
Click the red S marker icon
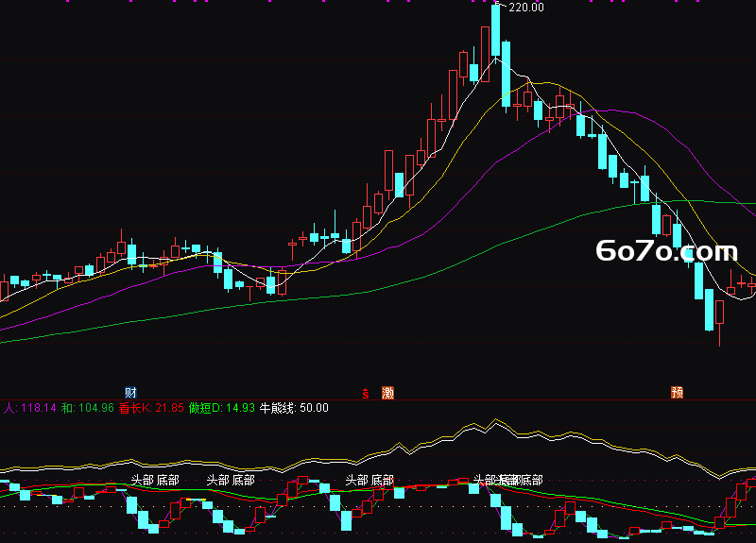366,394
